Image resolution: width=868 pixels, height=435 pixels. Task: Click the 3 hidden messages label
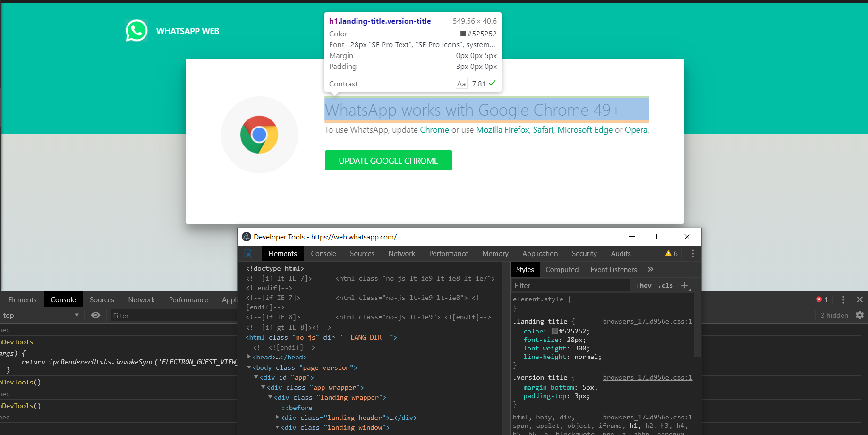[834, 316]
